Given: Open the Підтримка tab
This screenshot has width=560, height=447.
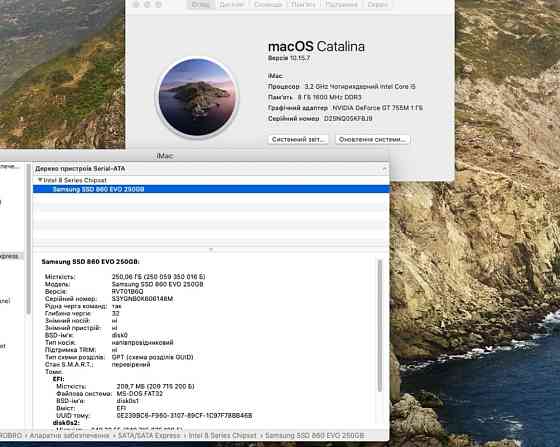Looking at the screenshot, I should [x=341, y=5].
